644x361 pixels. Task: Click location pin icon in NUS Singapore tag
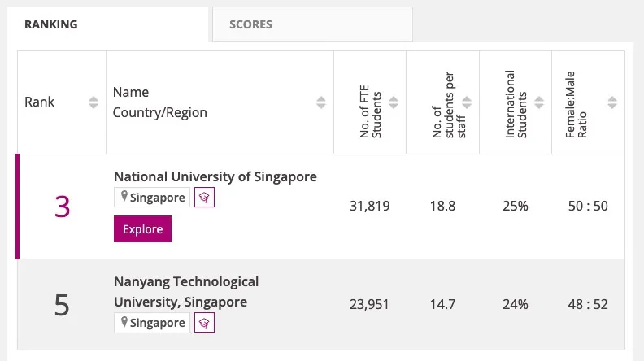click(x=124, y=198)
